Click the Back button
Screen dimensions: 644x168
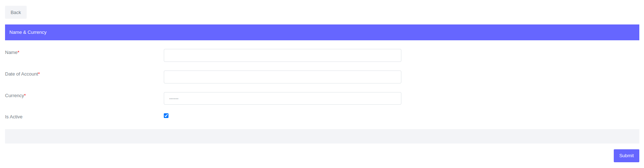[x=16, y=12]
